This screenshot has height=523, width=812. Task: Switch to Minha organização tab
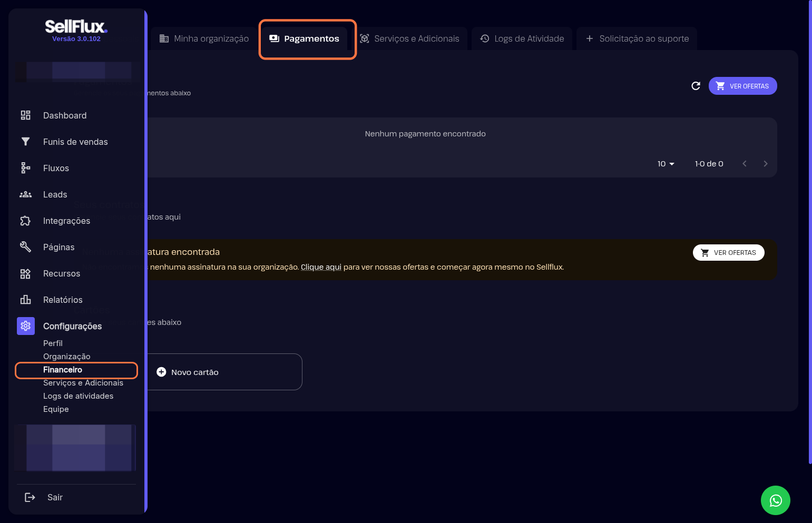point(204,38)
